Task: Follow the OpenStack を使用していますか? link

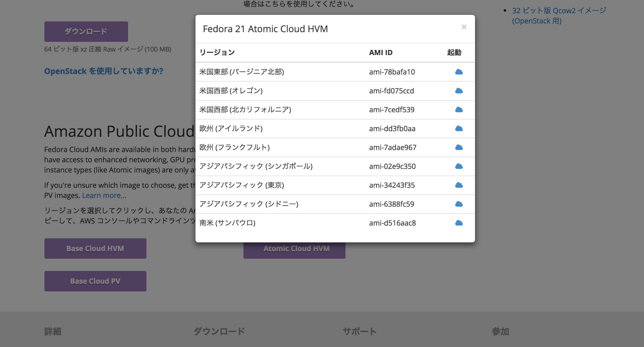Action: click(104, 71)
